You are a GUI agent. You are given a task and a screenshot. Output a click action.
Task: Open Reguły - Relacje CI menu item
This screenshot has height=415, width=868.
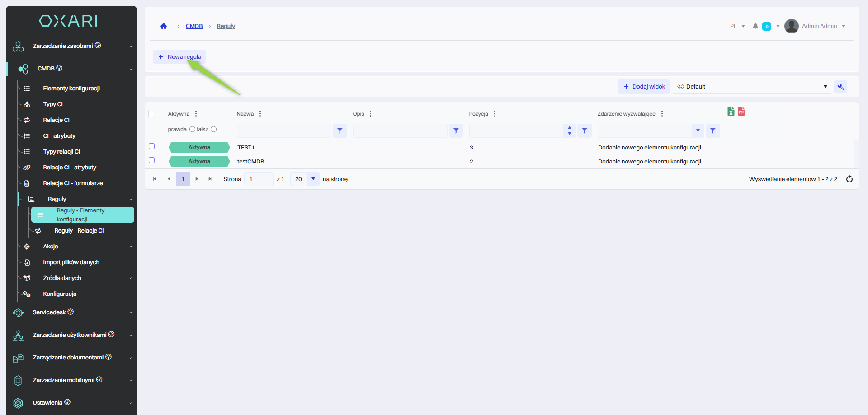click(x=79, y=231)
